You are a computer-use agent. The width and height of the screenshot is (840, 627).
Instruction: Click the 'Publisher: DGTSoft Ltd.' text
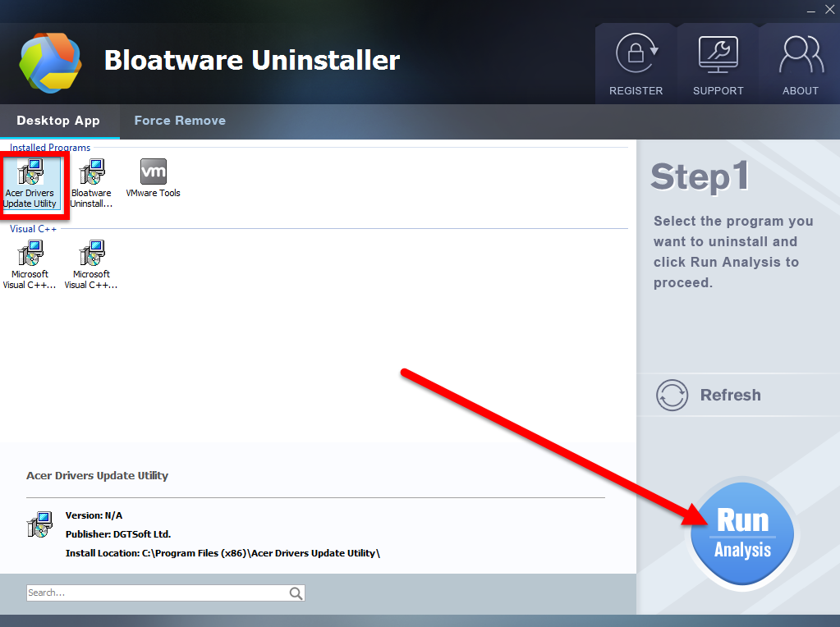tap(118, 534)
